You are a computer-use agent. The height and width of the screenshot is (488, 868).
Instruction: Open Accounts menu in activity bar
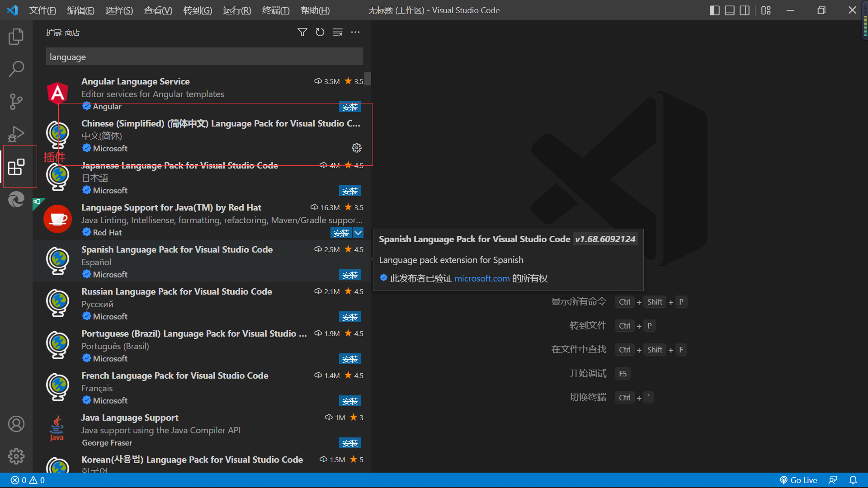point(16,424)
